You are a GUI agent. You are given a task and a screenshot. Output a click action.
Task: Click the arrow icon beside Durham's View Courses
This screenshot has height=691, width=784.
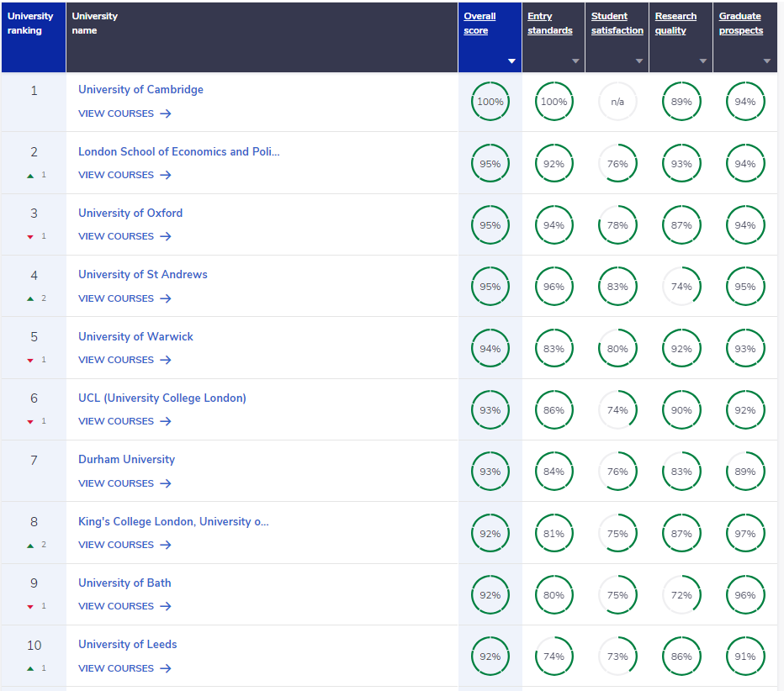[166, 483]
